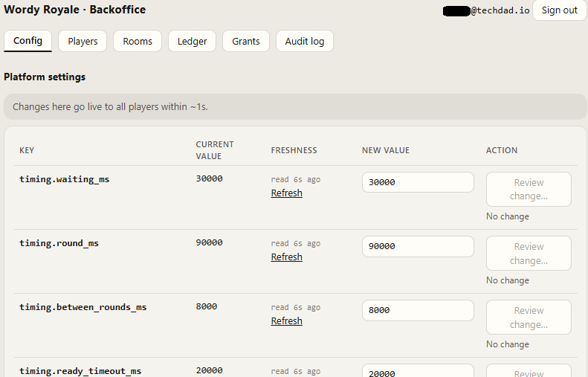Click 'read 6s ago' in timing.waiting_ms row
The height and width of the screenshot is (377, 588).
(296, 179)
